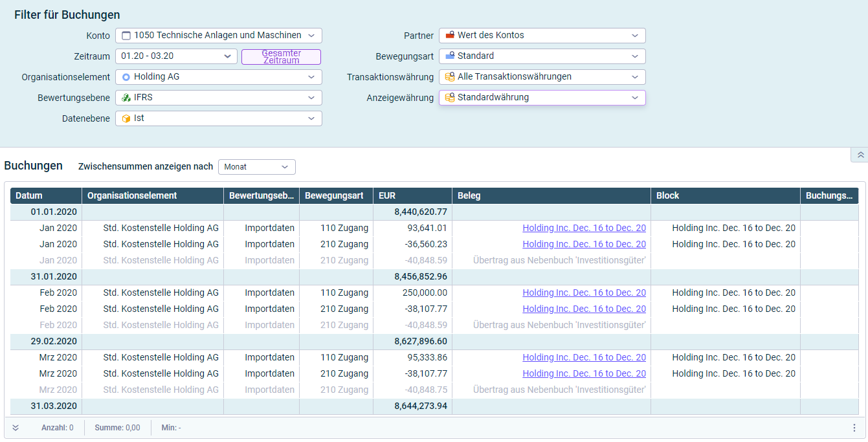
Task: Click the Gesamter Zeitraum button
Action: tap(281, 57)
